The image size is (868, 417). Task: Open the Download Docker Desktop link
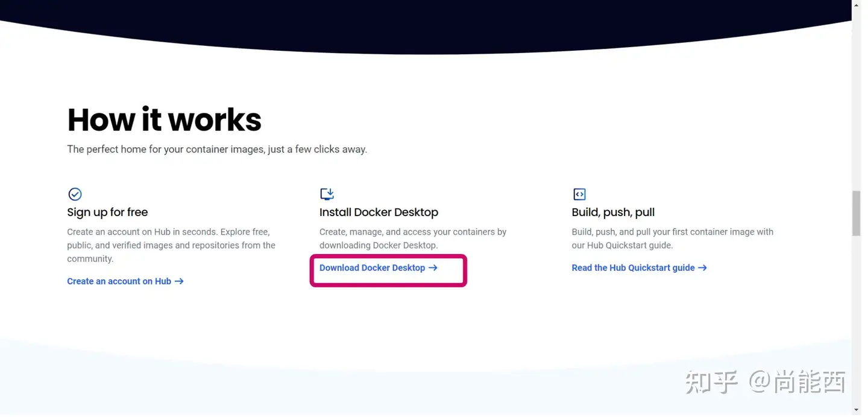coord(379,268)
